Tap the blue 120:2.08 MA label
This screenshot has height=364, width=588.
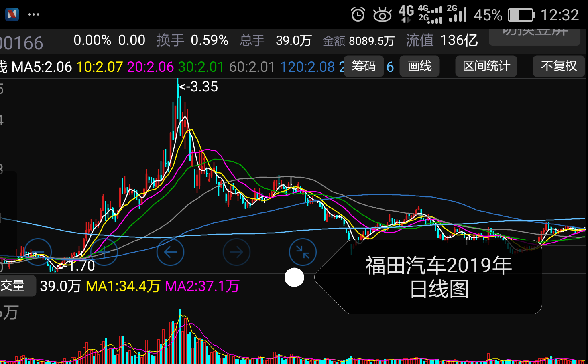click(307, 67)
